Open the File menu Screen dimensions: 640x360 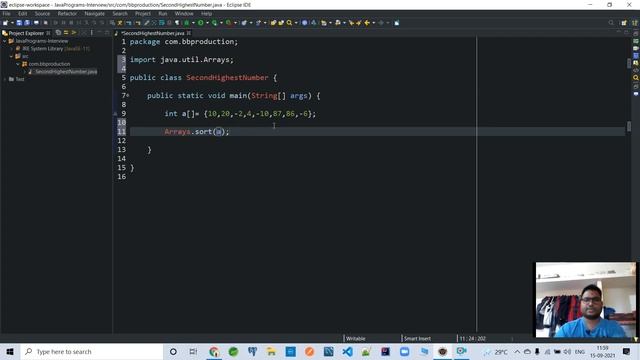7,13
